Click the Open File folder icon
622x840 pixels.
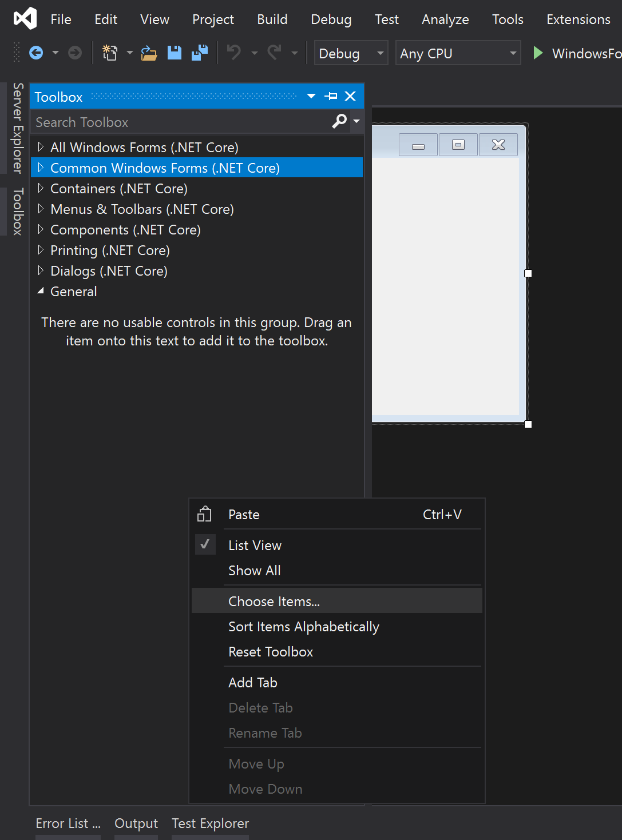click(149, 53)
